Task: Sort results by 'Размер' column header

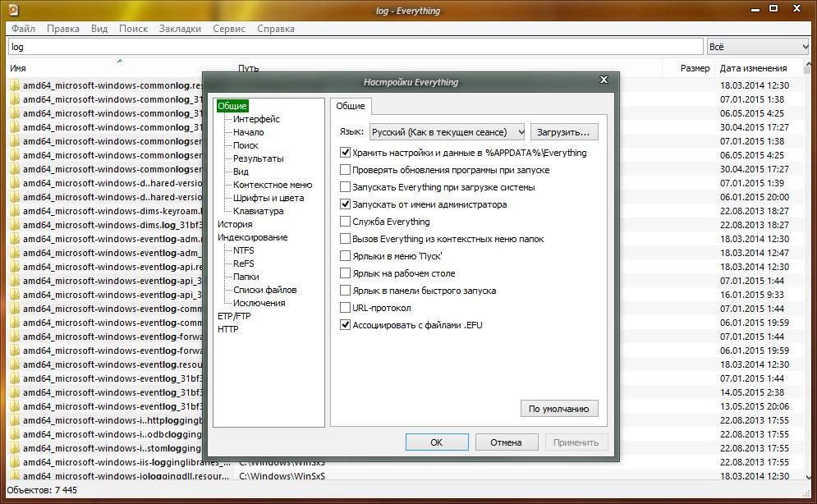Action: (688, 68)
